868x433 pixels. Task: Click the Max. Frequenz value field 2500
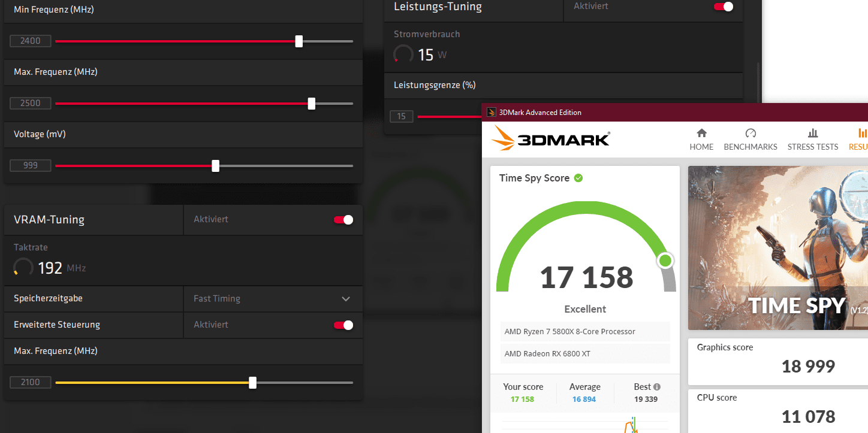coord(31,103)
